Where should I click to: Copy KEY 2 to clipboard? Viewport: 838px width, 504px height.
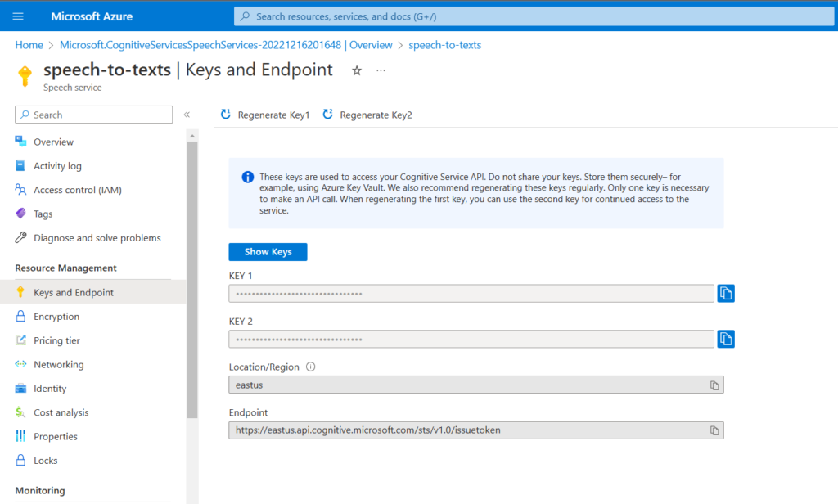click(x=726, y=339)
